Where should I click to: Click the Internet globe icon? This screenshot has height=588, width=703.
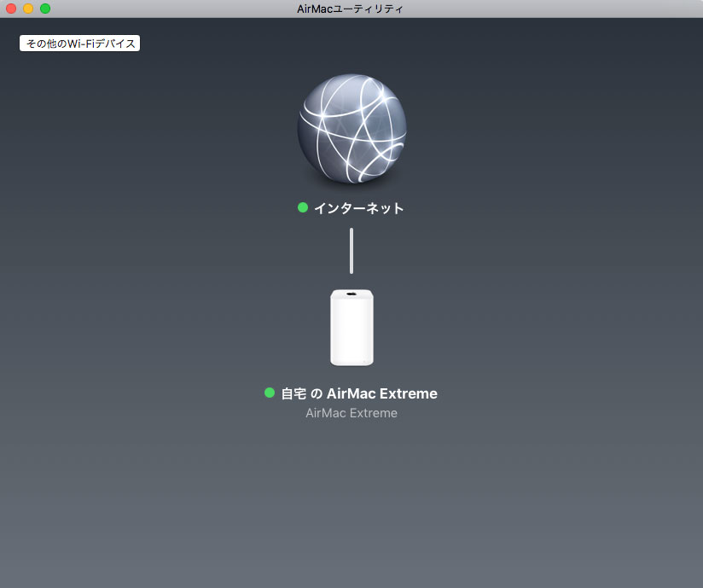coord(352,128)
